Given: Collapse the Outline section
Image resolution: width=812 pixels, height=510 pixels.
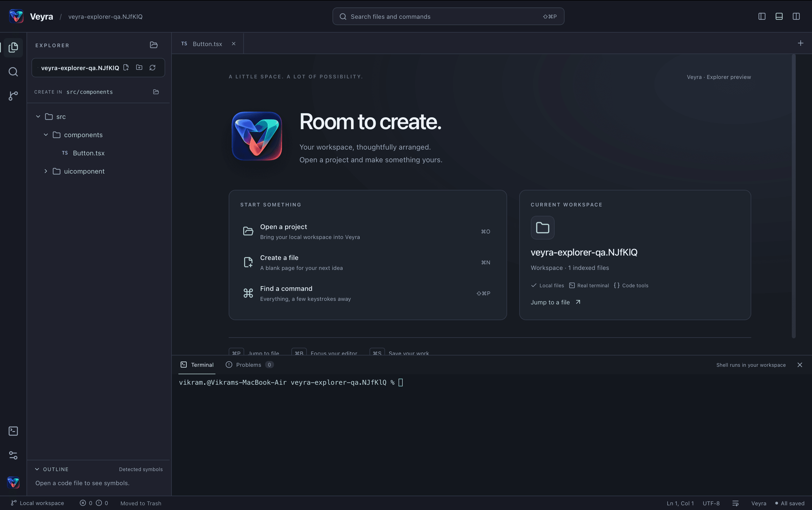Looking at the screenshot, I should (37, 469).
